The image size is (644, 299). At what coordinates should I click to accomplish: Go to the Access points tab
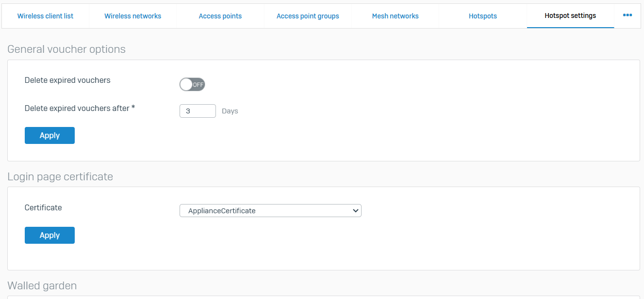coord(220,16)
